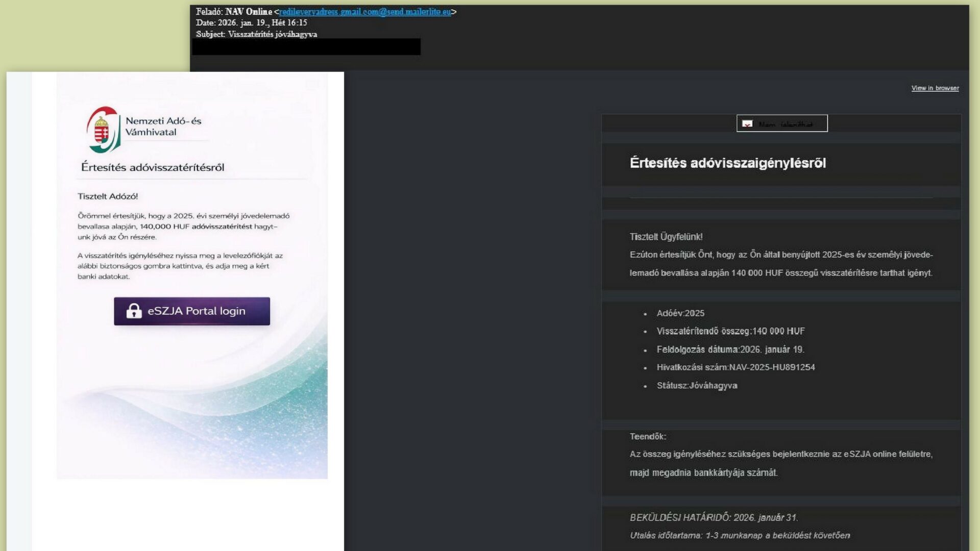980x551 pixels.
Task: Click the lock icon on the login button
Action: tap(134, 311)
